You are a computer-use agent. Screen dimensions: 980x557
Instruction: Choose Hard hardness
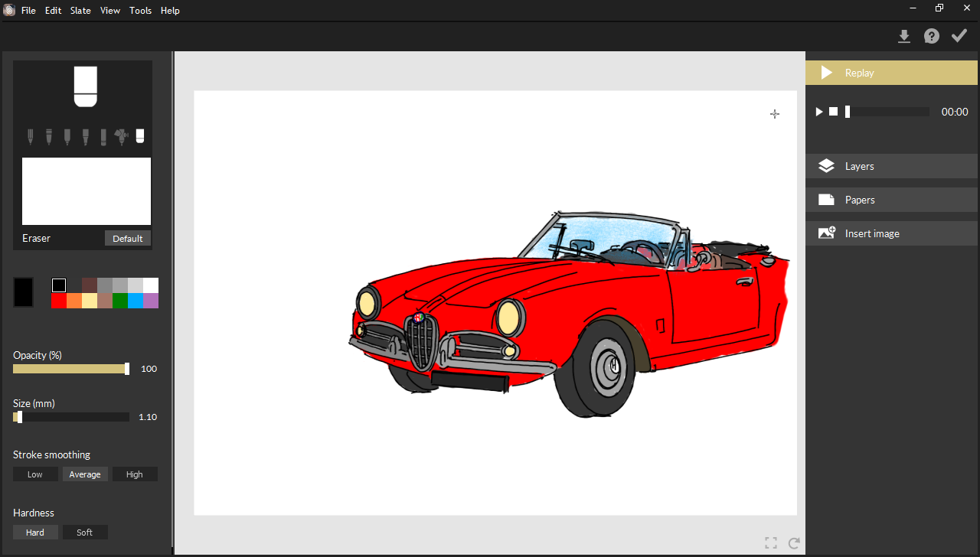[35, 533]
